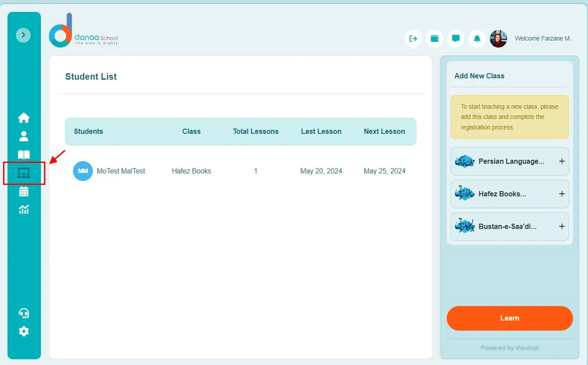Screen dimensions: 588x365
Task: Open the settings gear icon
Action: point(24,332)
